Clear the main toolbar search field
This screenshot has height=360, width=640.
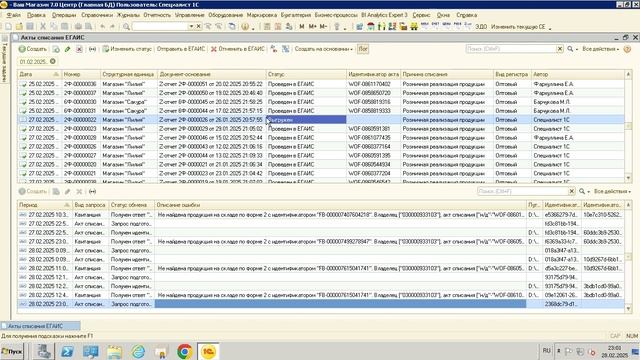pyautogui.click(x=198, y=27)
